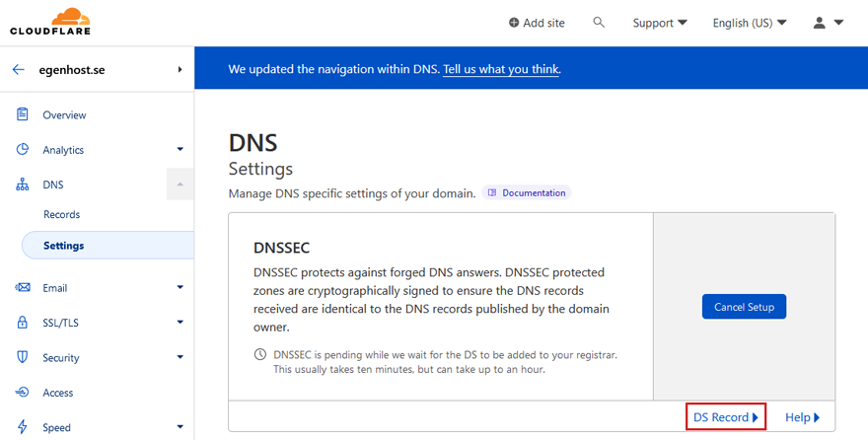868x440 pixels.
Task: Click the SSL/TLS padlock icon
Action: point(22,323)
